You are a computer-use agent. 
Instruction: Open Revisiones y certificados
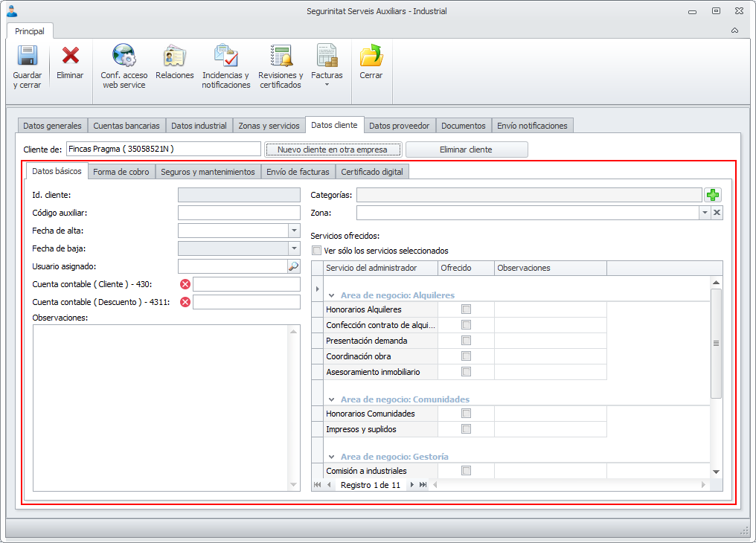pyautogui.click(x=281, y=57)
